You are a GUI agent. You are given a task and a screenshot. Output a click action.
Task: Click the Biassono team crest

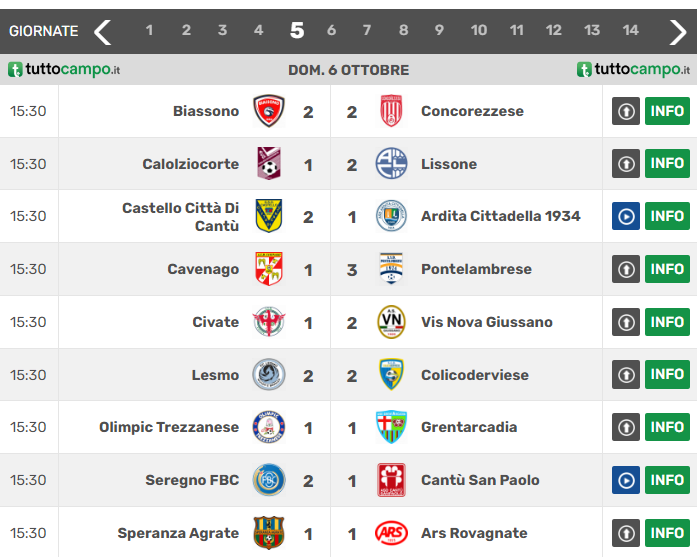[268, 111]
